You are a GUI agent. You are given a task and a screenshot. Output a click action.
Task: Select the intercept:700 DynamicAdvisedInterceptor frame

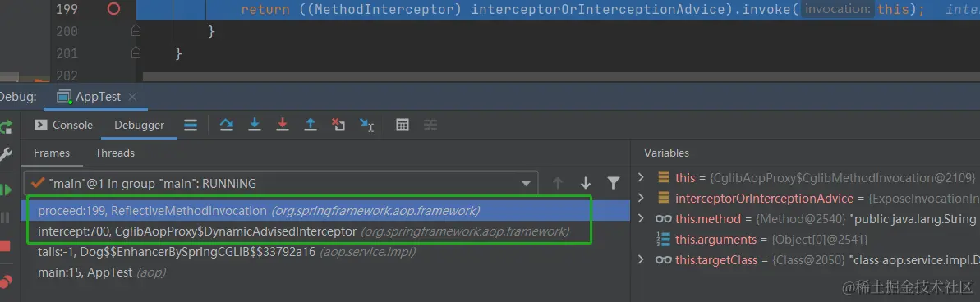tap(325, 231)
